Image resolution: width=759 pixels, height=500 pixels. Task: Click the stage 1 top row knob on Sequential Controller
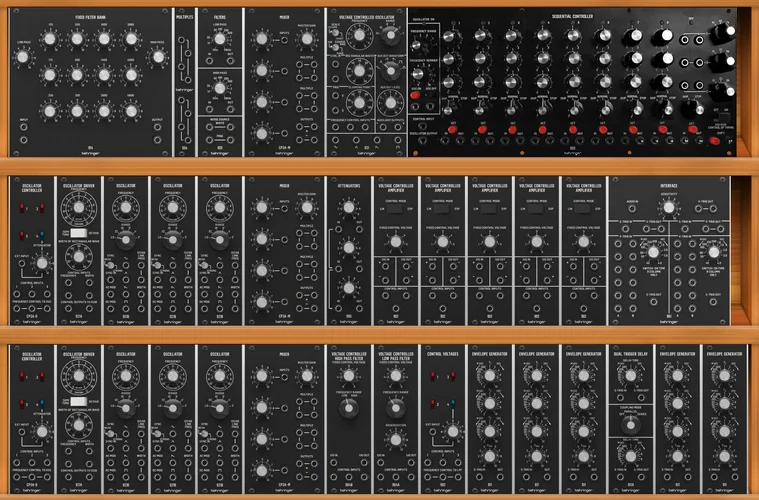tap(449, 36)
